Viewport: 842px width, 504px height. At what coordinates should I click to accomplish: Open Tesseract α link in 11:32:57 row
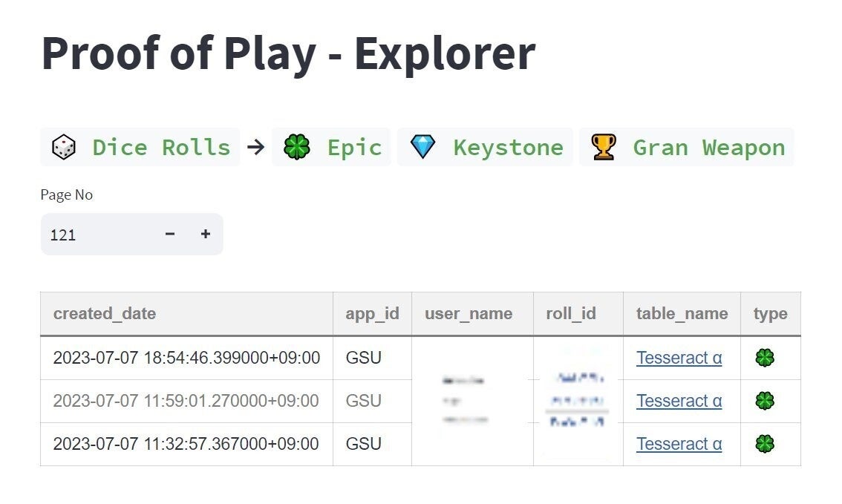(x=679, y=444)
